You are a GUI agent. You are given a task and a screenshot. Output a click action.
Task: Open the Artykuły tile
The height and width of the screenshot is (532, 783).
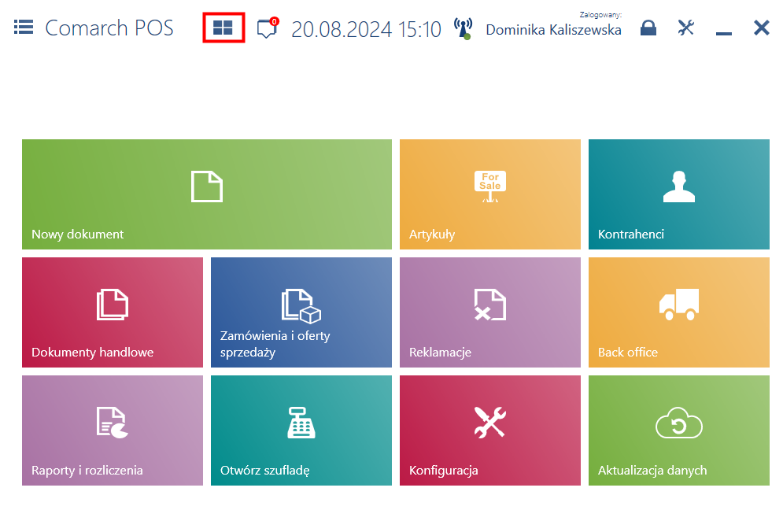coord(490,194)
